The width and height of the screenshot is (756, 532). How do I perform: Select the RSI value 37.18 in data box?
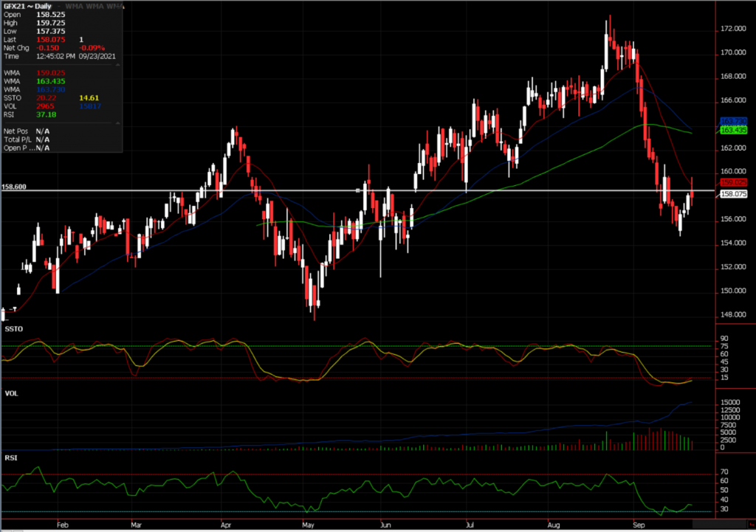[x=47, y=114]
